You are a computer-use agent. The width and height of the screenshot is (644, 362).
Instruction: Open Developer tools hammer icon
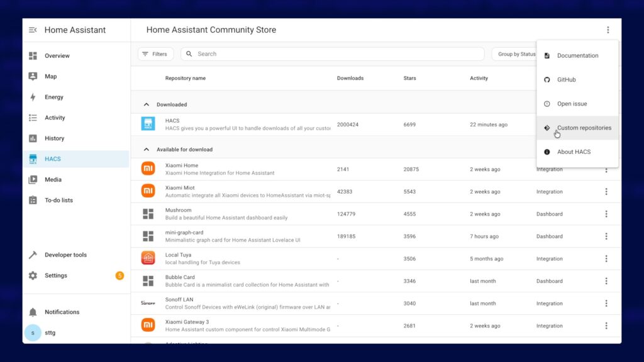tap(33, 255)
